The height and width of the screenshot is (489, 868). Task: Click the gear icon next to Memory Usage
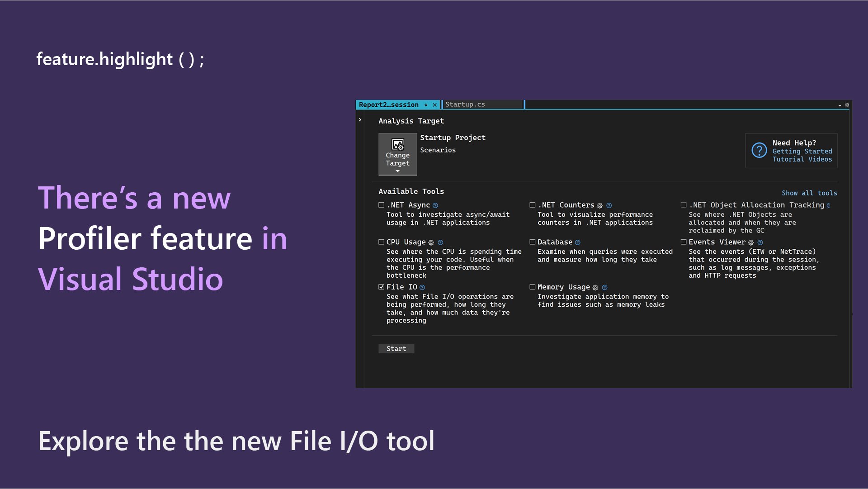(x=595, y=287)
